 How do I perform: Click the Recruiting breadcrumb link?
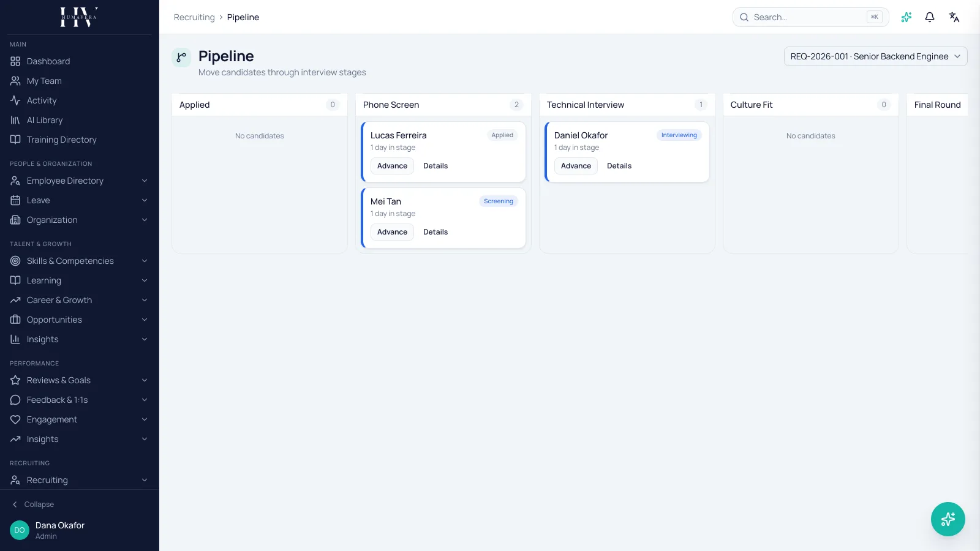pos(194,17)
